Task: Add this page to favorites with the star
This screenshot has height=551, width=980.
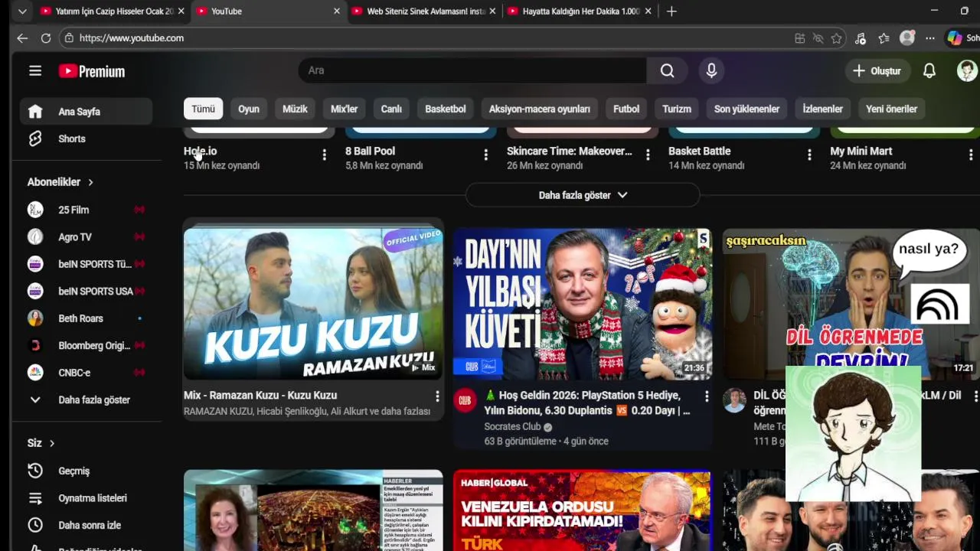Action: pos(837,38)
